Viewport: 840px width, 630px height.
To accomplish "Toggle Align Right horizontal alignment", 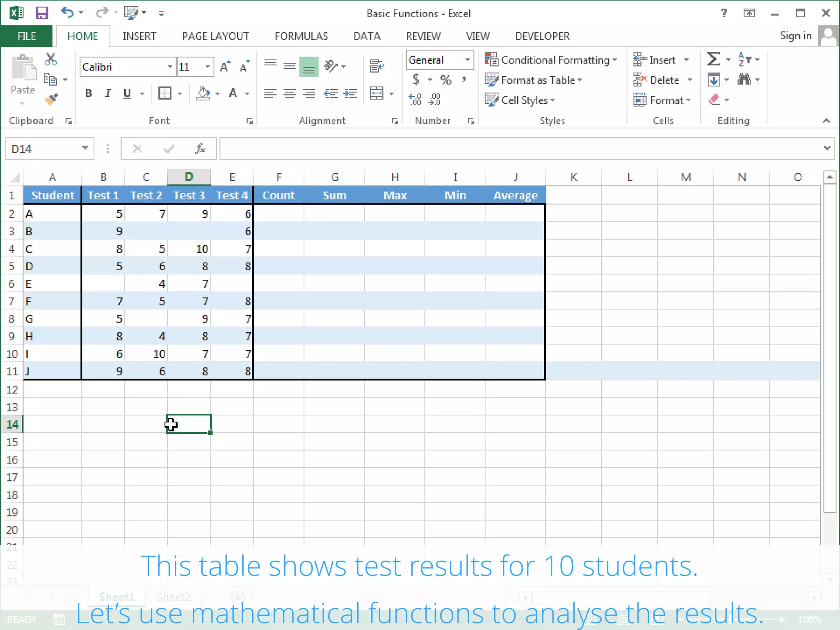I will (x=309, y=94).
